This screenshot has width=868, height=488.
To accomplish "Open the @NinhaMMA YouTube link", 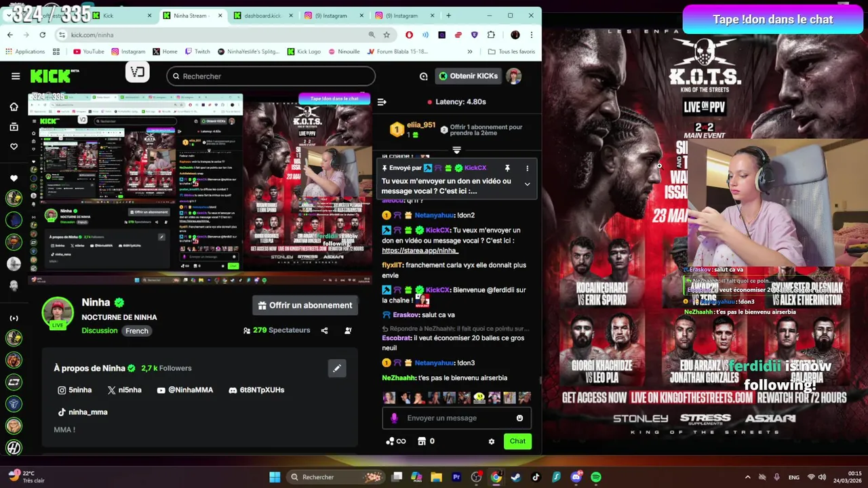I will point(184,390).
